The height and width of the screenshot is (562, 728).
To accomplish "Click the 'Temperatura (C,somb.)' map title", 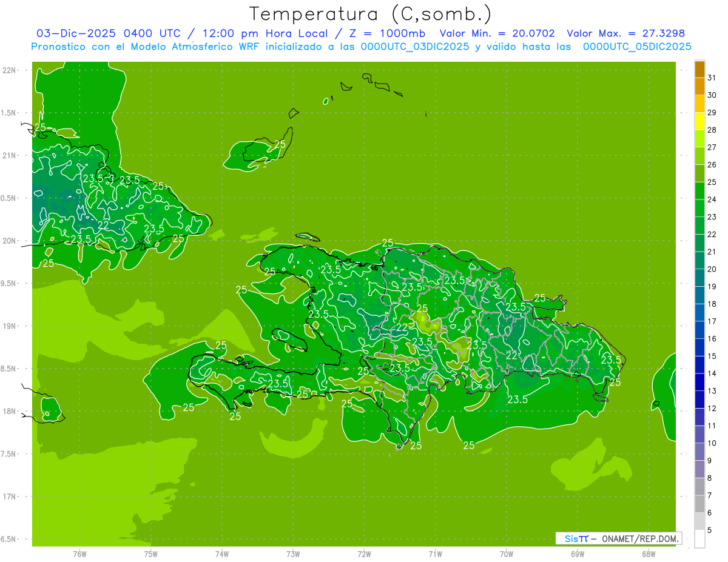I will [x=371, y=14].
